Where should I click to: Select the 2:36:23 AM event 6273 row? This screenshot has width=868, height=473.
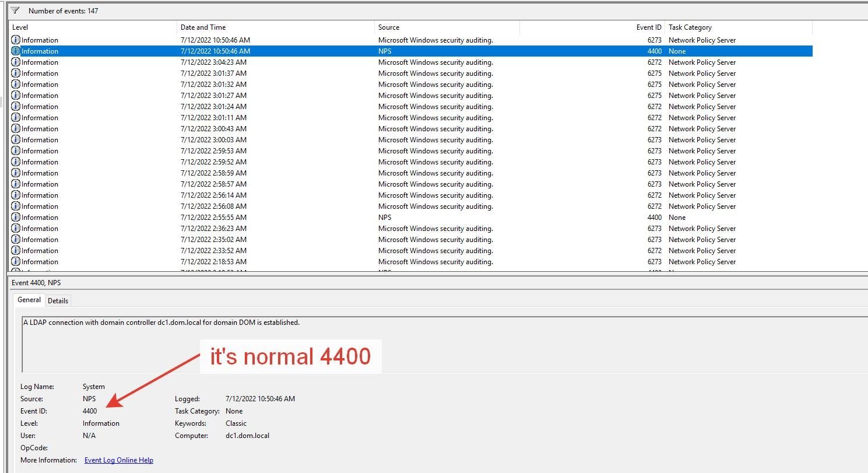pos(411,228)
